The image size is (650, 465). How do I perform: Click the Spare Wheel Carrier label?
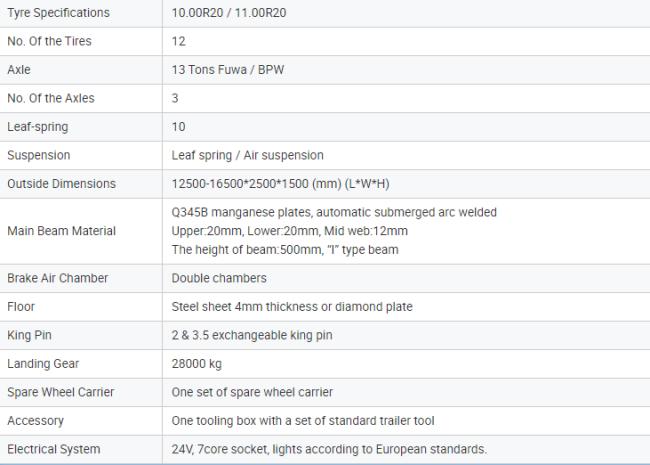61,392
